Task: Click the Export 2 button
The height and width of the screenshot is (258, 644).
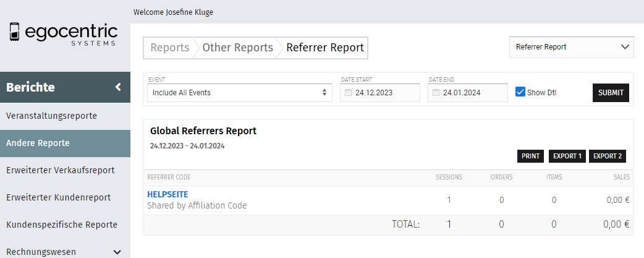Action: click(607, 156)
